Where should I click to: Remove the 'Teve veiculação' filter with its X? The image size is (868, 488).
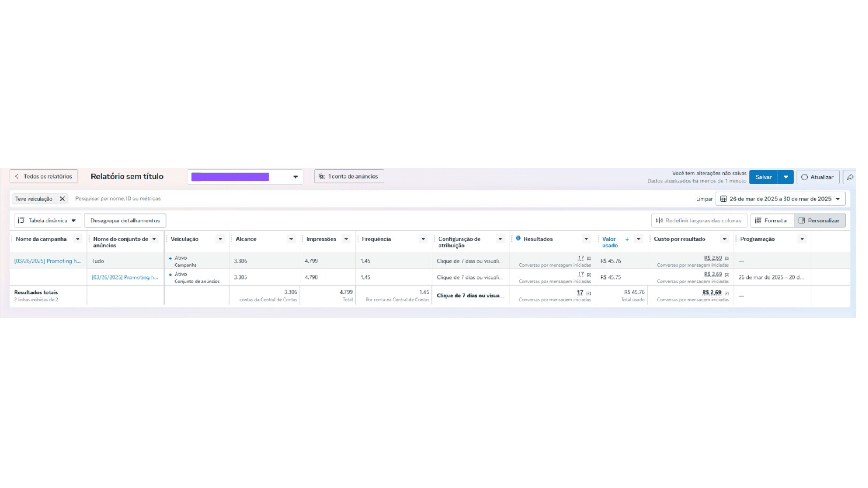point(62,199)
